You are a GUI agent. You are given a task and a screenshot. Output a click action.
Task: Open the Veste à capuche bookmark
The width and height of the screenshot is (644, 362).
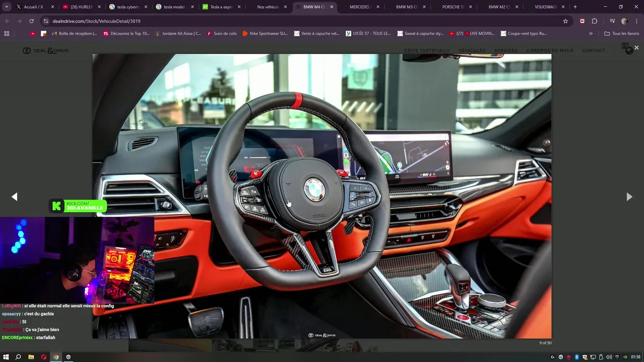[316, 33]
